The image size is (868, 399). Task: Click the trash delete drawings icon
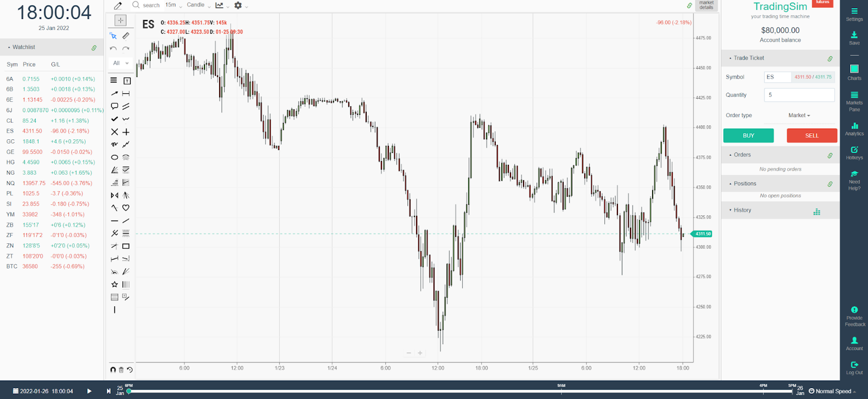coord(122,370)
